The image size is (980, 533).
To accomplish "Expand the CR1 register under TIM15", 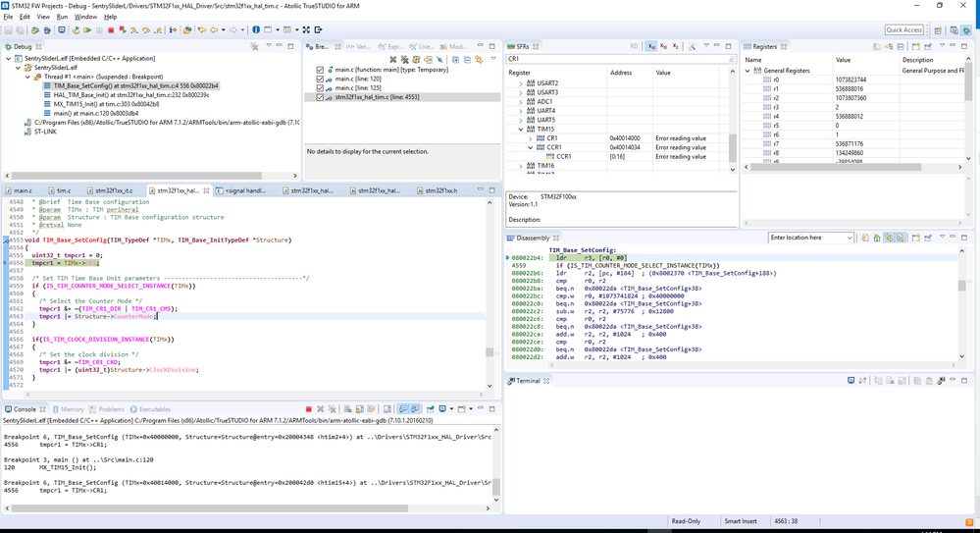I will [531, 138].
